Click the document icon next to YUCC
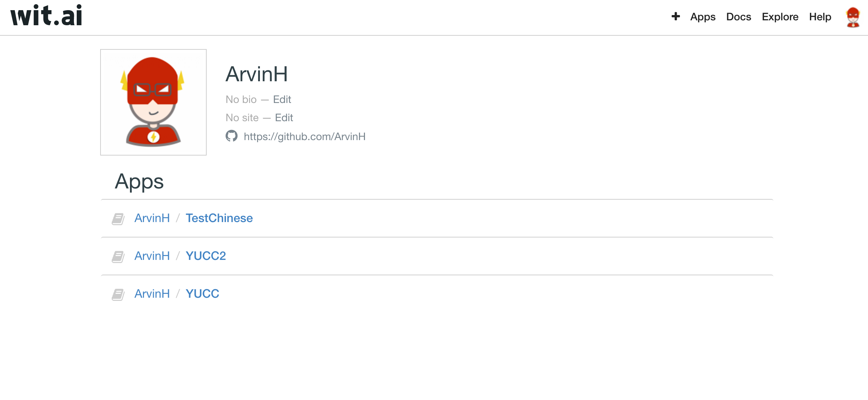 tap(118, 293)
